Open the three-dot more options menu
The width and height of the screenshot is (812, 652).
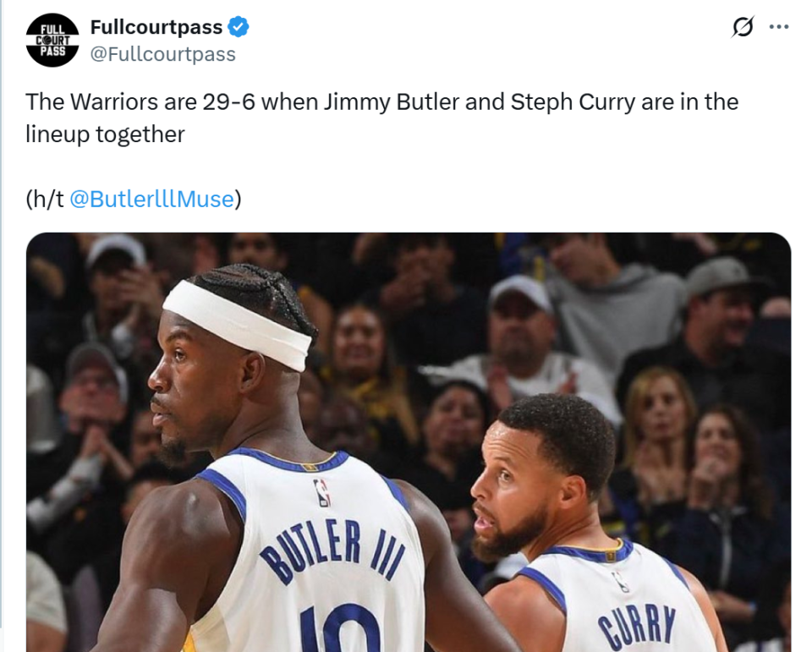pos(778,27)
